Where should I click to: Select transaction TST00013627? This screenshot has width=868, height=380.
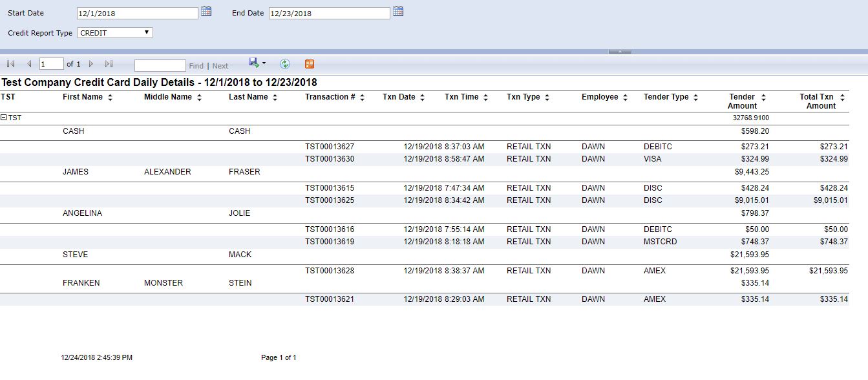pos(330,147)
